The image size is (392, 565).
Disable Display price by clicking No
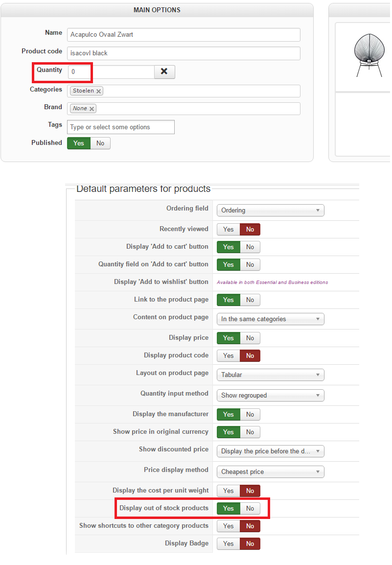(x=250, y=338)
